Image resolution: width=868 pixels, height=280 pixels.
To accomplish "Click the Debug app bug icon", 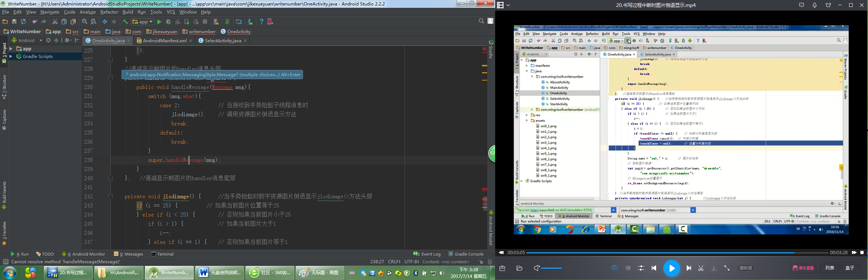I will pyautogui.click(x=168, y=22).
